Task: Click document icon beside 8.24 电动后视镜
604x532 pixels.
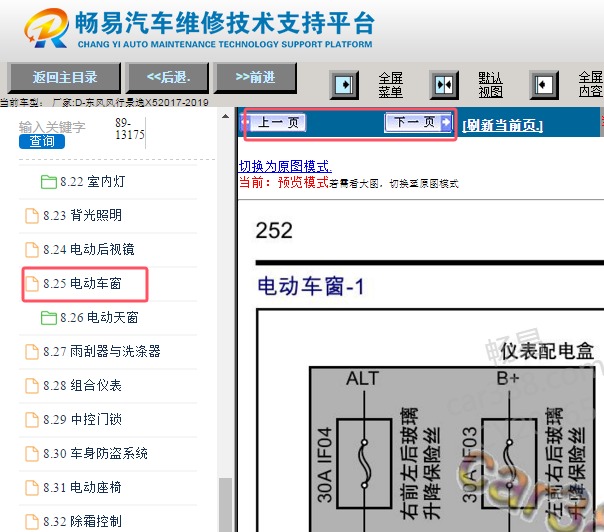Action: coord(32,250)
